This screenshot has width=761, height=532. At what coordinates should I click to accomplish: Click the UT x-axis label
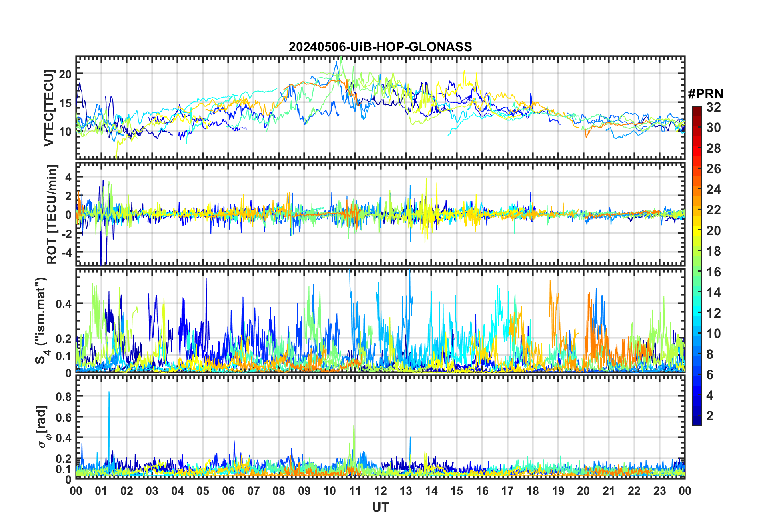[x=380, y=507]
